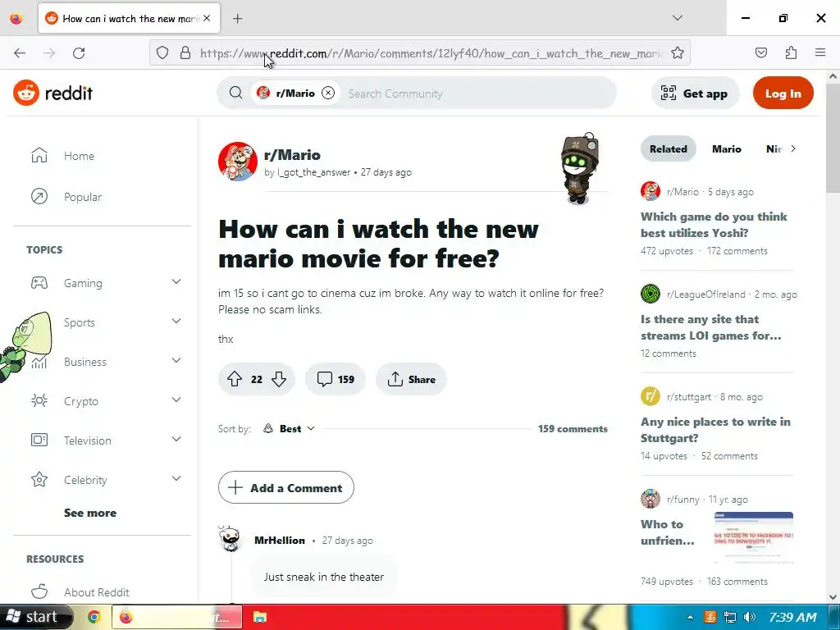This screenshot has height=630, width=840.
Task: Click the page vertical scrollbar thumb
Action: 833,137
